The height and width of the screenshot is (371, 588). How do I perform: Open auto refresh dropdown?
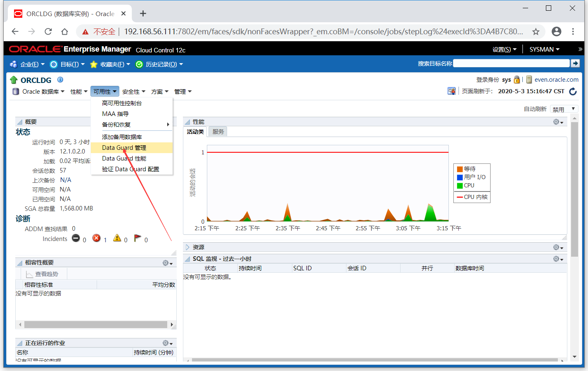(x=564, y=109)
